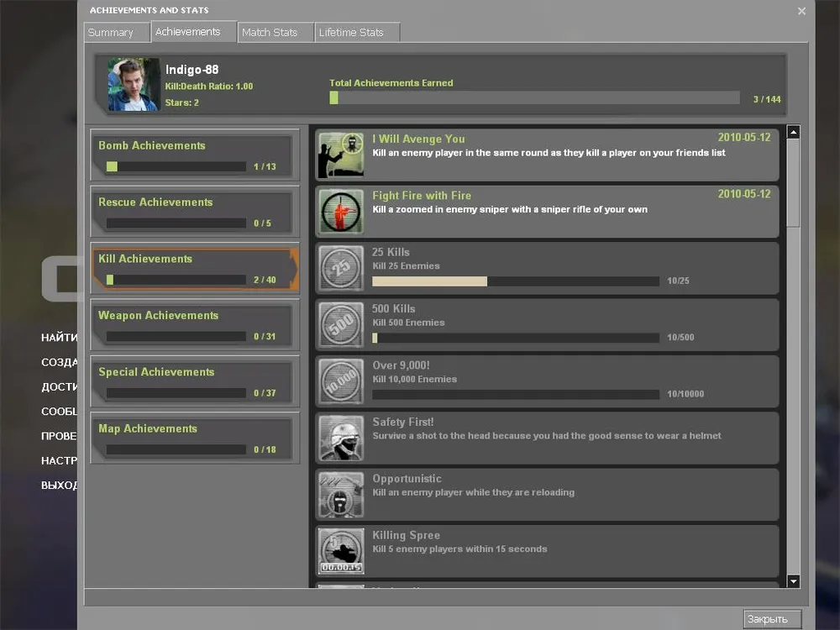Open the Lifetime Stats tab
This screenshot has height=630, width=840.
[x=357, y=32]
